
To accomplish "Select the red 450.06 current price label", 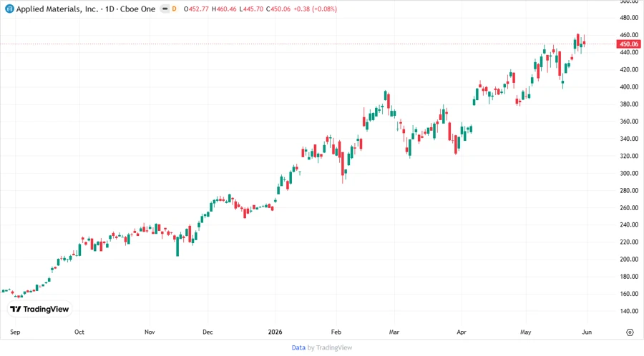I will pos(628,44).
